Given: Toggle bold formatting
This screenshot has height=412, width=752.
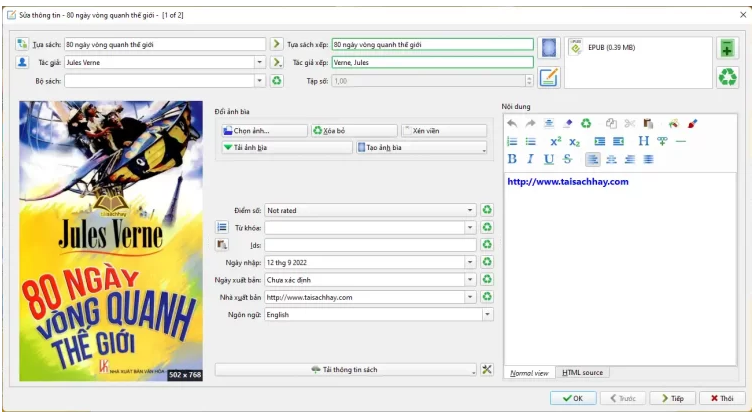Looking at the screenshot, I should tap(512, 159).
